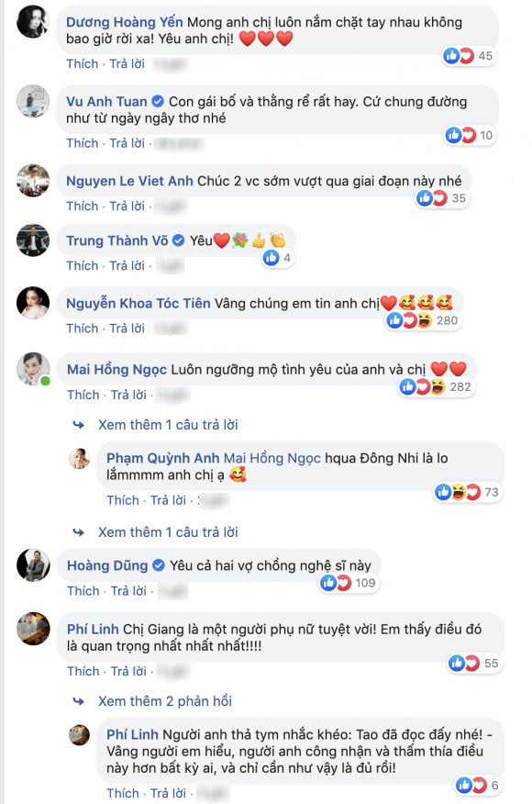
Task: View 282 reactions on Mai Hồng Ngọc's comment
Action: (438, 386)
